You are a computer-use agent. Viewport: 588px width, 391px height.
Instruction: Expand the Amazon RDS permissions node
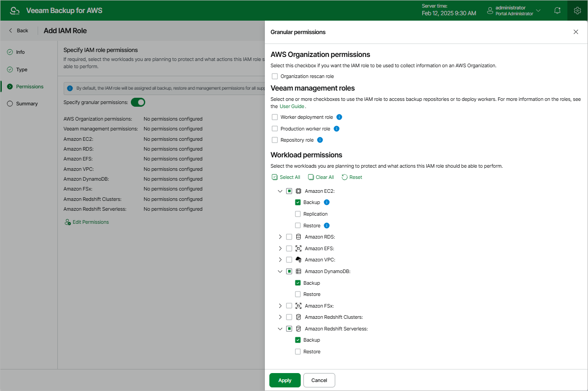(x=280, y=237)
